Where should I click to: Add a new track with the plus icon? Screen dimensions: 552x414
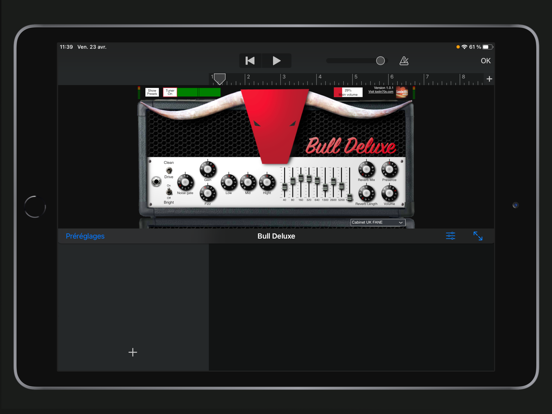[133, 352]
